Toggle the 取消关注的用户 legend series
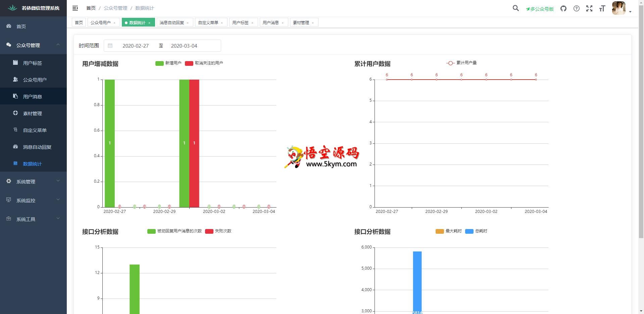Viewport: 644px width, 314px height. click(204, 63)
